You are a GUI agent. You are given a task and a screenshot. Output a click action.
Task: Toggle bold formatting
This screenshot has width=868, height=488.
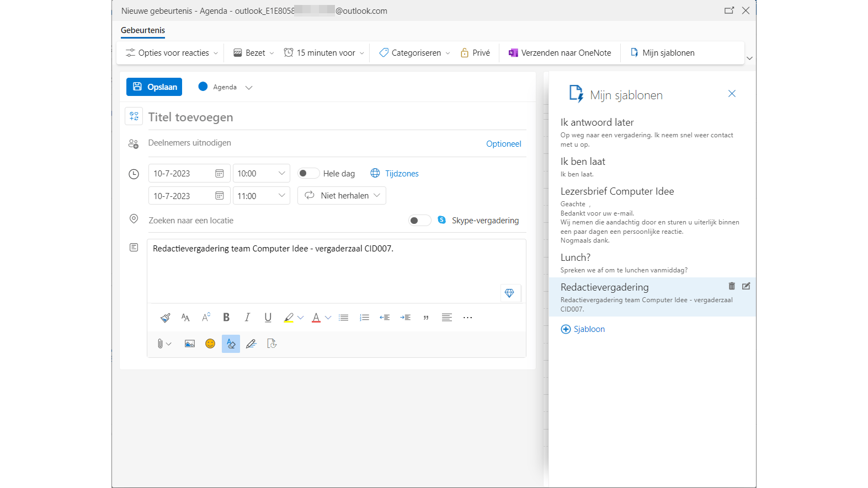coord(226,318)
